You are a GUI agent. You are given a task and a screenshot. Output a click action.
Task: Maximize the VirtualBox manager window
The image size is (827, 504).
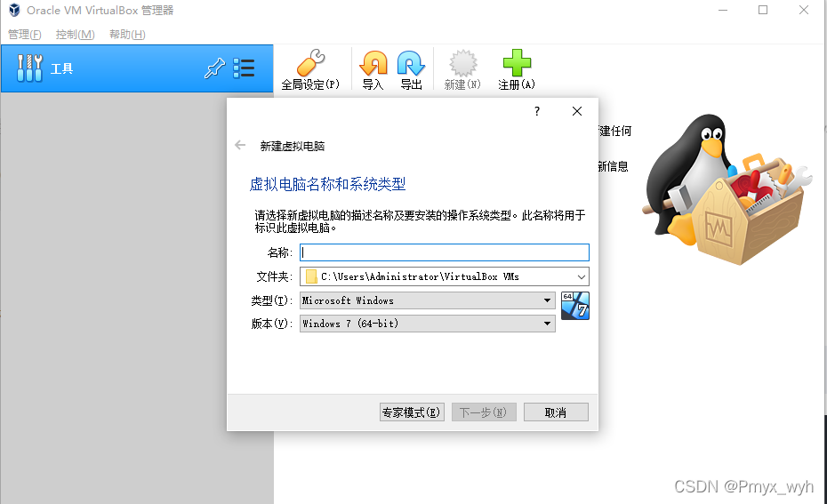pos(763,10)
